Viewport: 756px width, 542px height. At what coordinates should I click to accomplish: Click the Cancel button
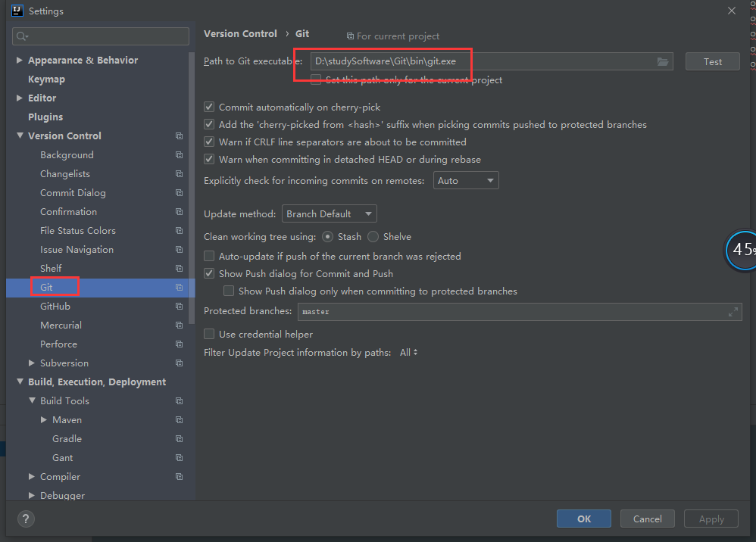[648, 519]
